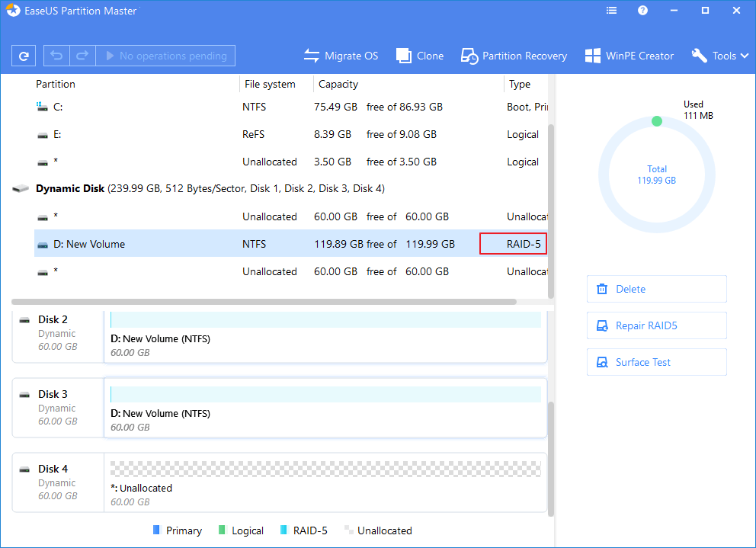Click the horizontal scrollbar under partition list
756x548 pixels.
pos(264,302)
